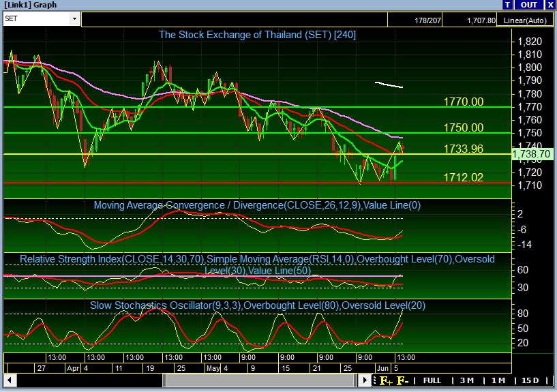The width and height of the screenshot is (557, 392).
Task: Click the [Link1] Graph window title
Action: (x=30, y=5)
